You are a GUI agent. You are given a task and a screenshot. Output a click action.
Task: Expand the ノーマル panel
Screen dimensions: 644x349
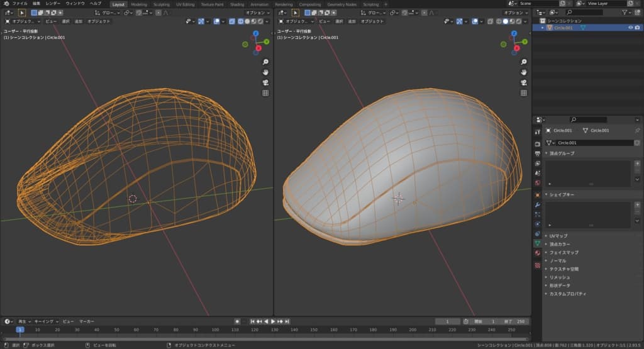point(558,260)
